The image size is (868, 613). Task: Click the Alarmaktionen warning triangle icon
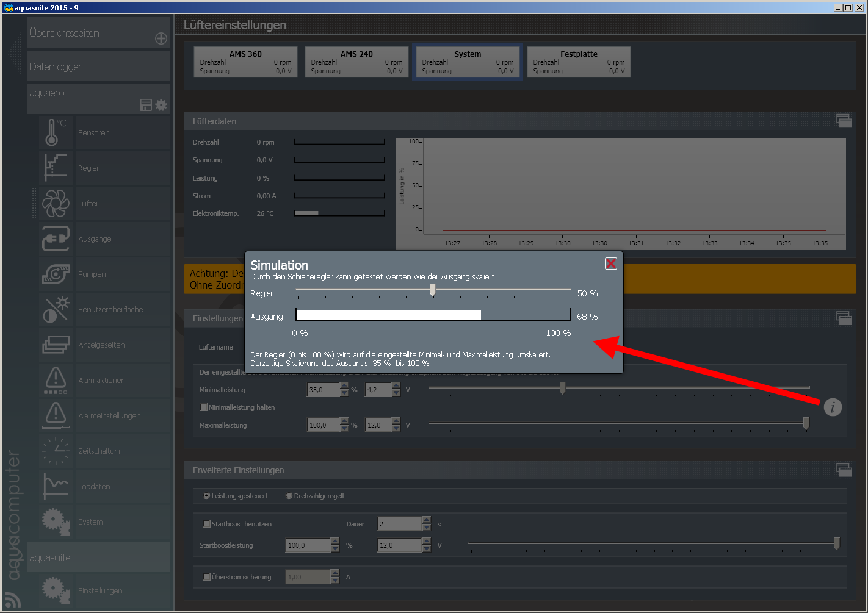pyautogui.click(x=56, y=380)
